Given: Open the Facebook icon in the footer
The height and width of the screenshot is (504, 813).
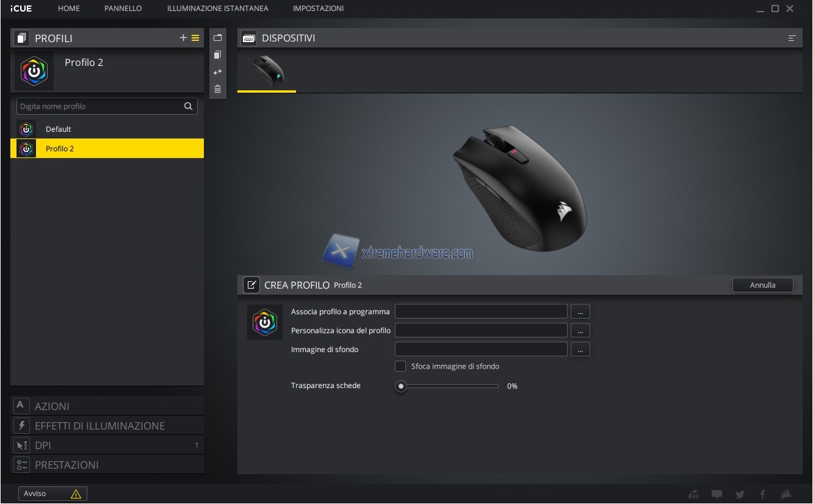Looking at the screenshot, I should (x=763, y=494).
